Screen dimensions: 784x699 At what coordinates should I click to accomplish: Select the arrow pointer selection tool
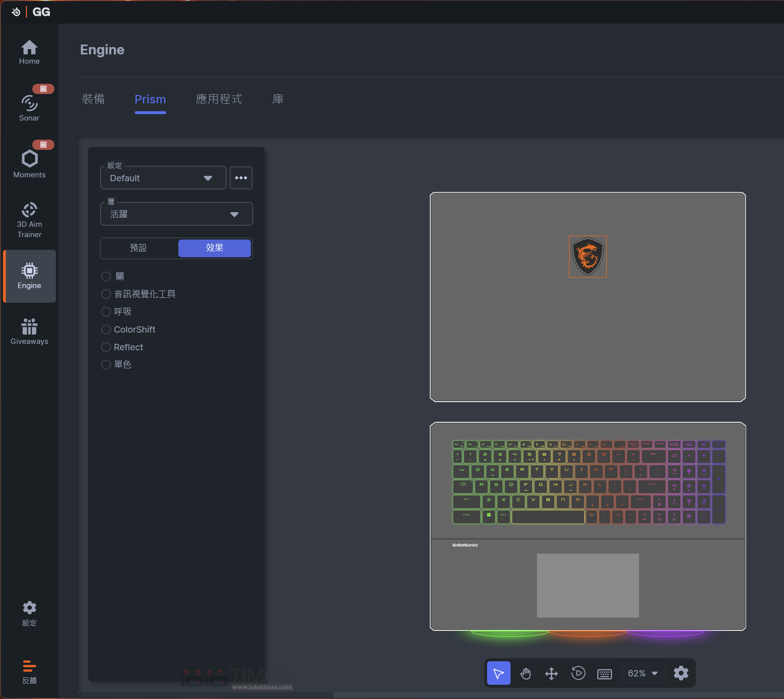click(x=499, y=674)
